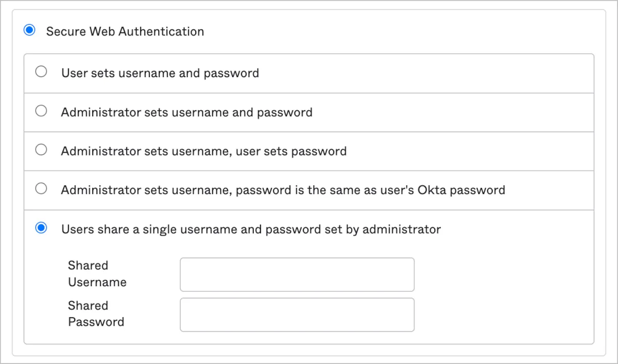Click the 'Shared Username' field label
This screenshot has height=364, width=618.
(97, 274)
